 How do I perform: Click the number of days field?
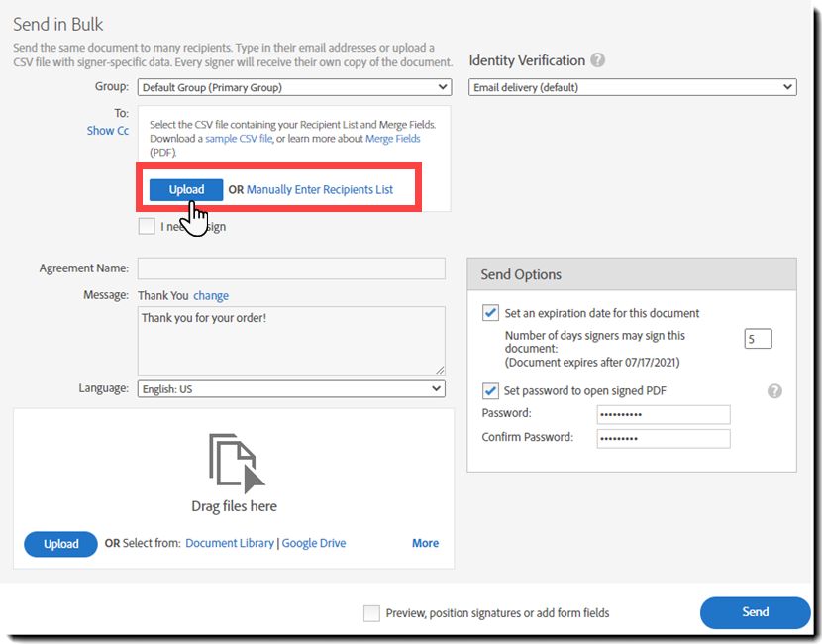click(x=758, y=339)
